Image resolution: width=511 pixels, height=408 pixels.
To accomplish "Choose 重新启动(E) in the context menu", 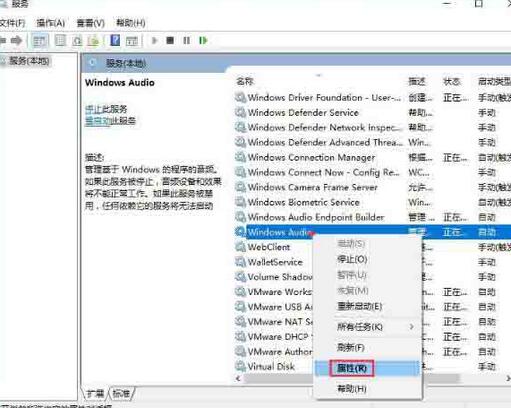I will tap(359, 306).
